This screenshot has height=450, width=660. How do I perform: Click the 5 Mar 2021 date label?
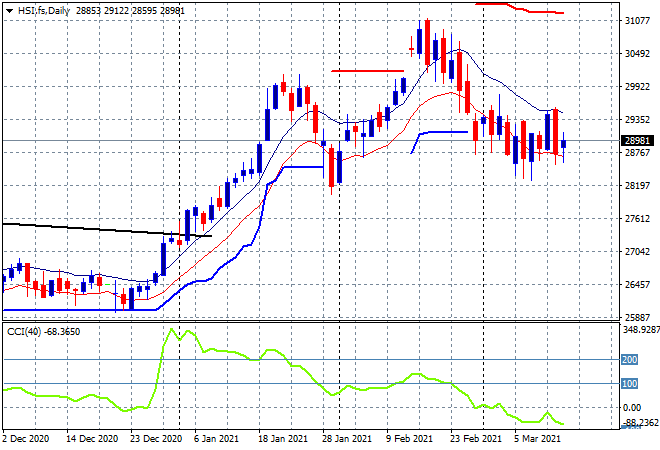(539, 438)
